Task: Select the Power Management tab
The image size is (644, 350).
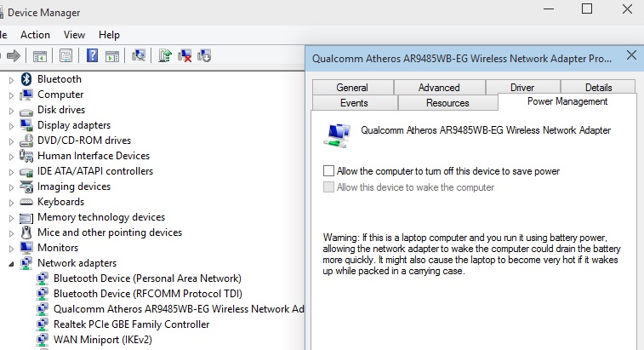Action: [567, 101]
